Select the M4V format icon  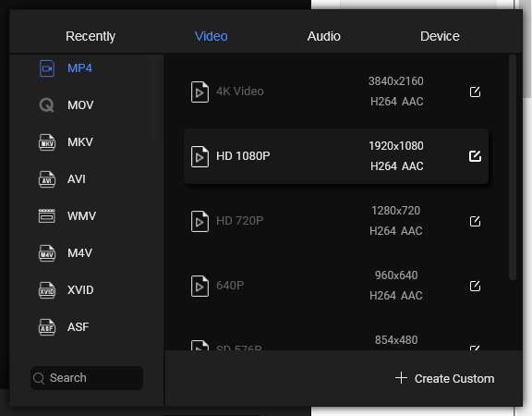[47, 253]
